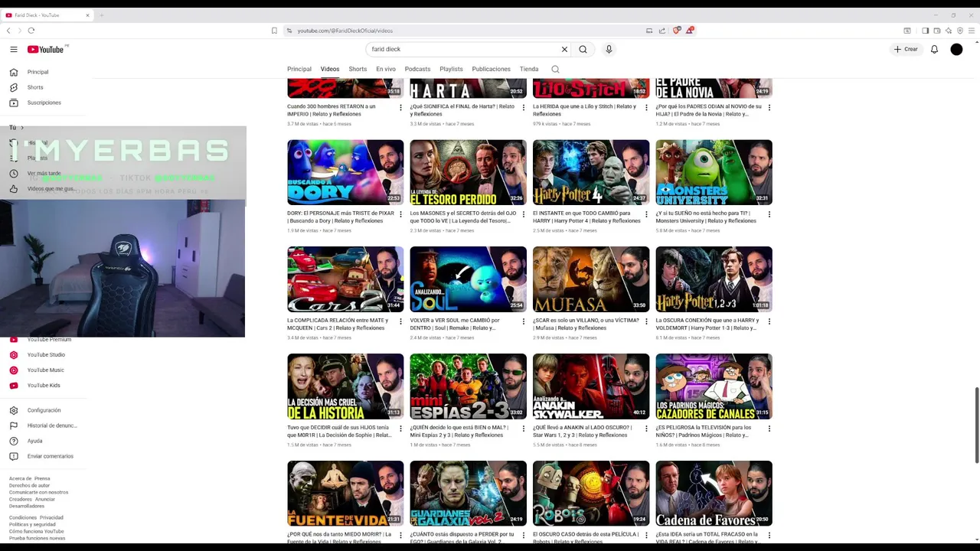Image resolution: width=980 pixels, height=551 pixels.
Task: Open the Podcasts tab
Action: pyautogui.click(x=417, y=69)
